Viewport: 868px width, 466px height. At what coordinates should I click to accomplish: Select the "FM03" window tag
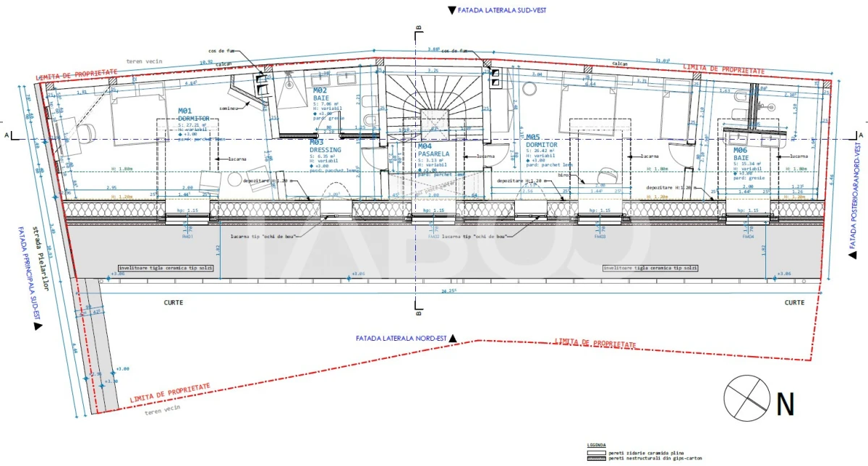pyautogui.click(x=600, y=236)
